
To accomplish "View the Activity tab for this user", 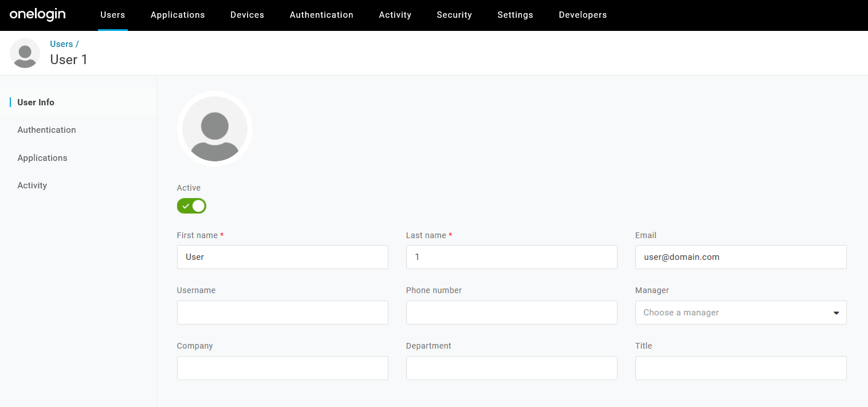I will coord(32,185).
